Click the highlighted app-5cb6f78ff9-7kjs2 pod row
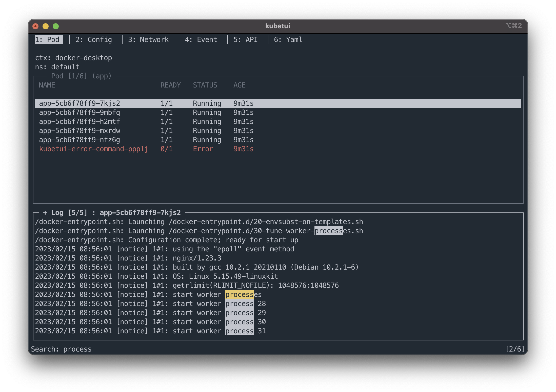The image size is (556, 392). coord(80,103)
